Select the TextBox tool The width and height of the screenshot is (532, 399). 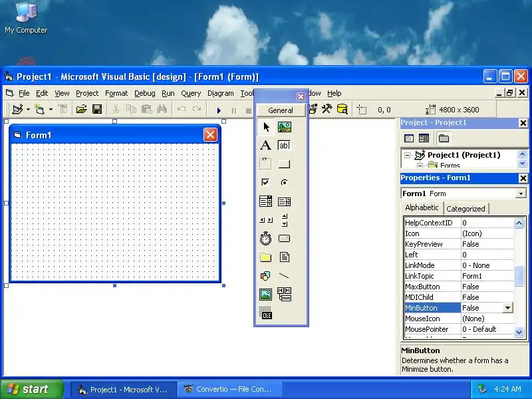(x=285, y=145)
